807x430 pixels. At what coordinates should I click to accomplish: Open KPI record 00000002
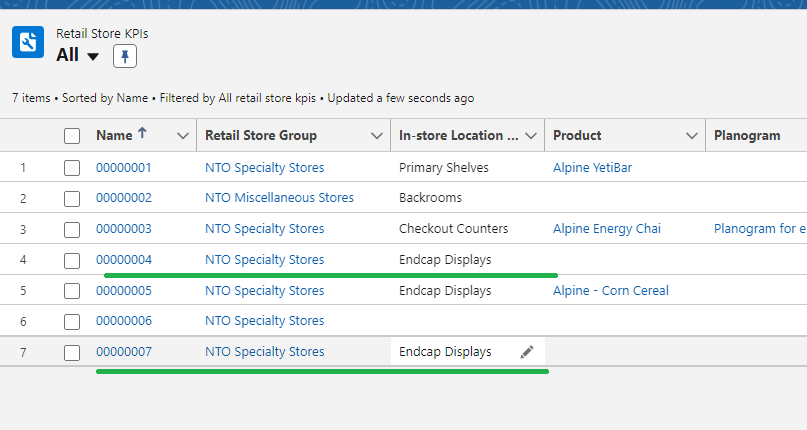coord(124,198)
